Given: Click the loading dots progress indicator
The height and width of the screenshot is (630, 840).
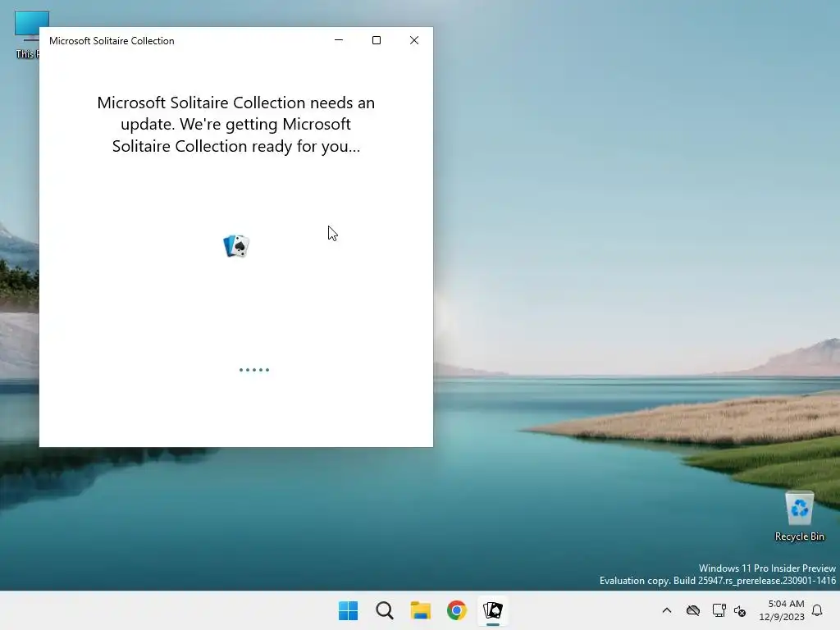Looking at the screenshot, I should [x=254, y=370].
